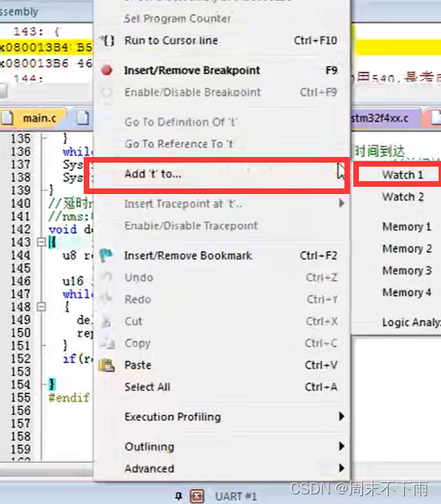Add variable to Memory 1
The width and height of the screenshot is (441, 504).
(x=406, y=226)
